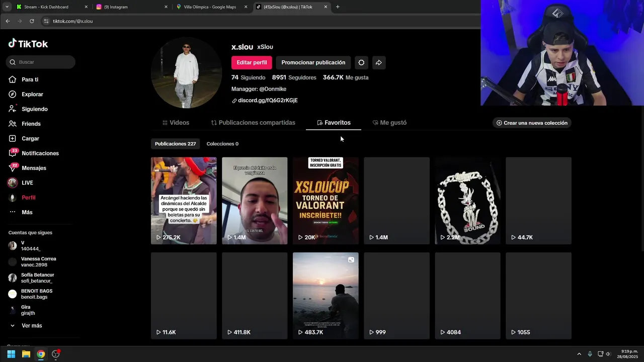
Task: Expand Ver más followed accounts
Action: coord(26,326)
